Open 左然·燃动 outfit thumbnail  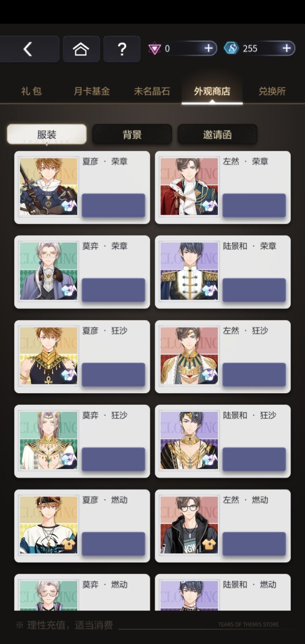point(189,525)
